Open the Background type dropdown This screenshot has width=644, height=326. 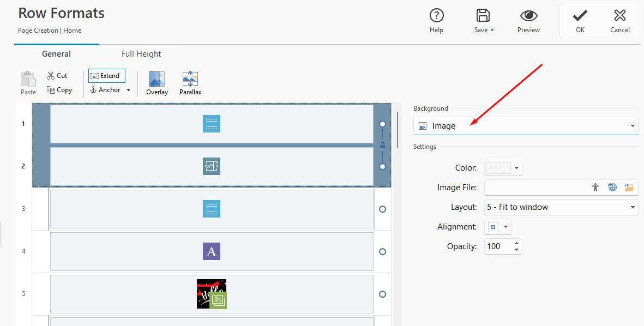click(x=525, y=126)
